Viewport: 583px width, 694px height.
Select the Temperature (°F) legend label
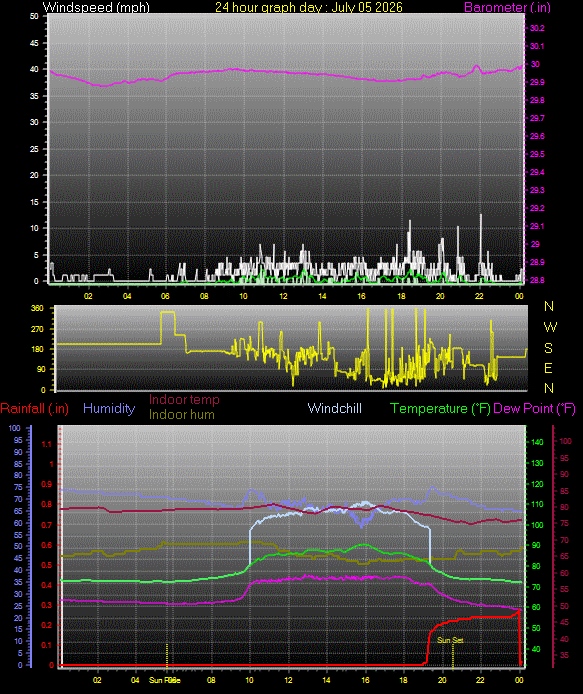pos(440,408)
